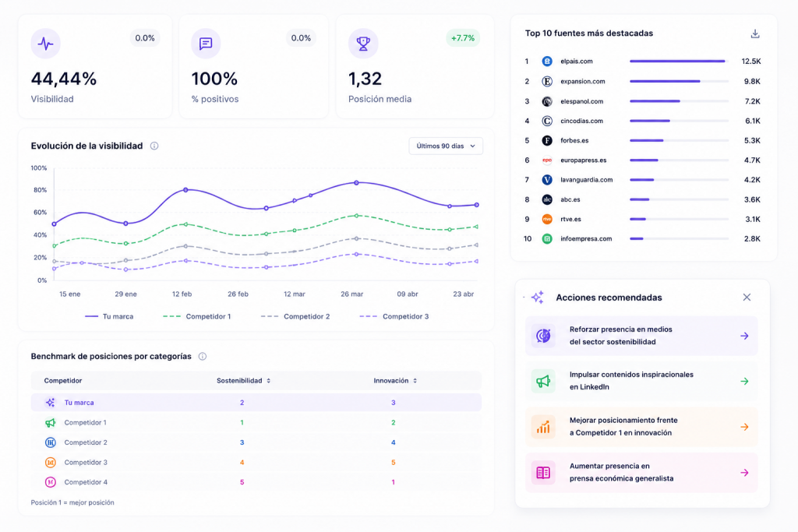
Task: Open Reforzar presencia en medios action
Action: point(641,336)
